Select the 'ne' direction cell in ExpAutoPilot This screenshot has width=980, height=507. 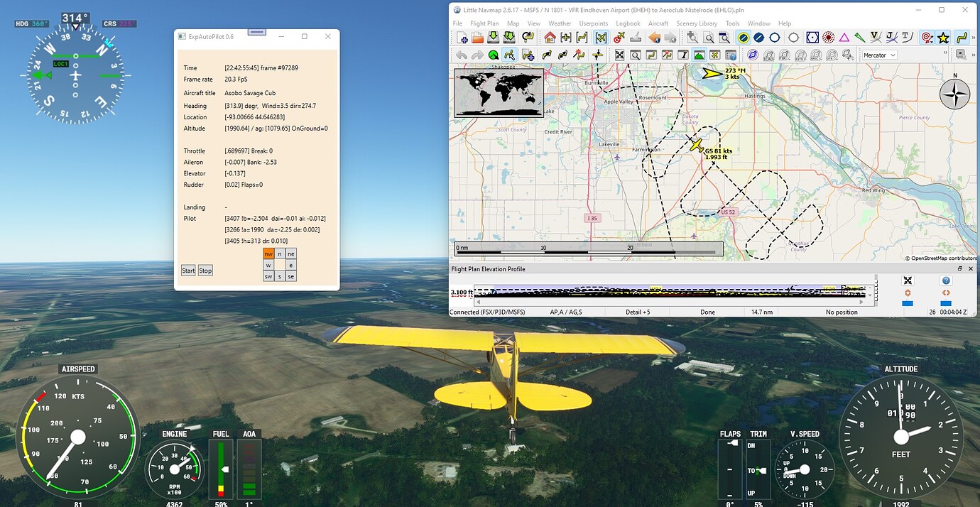[x=290, y=253]
